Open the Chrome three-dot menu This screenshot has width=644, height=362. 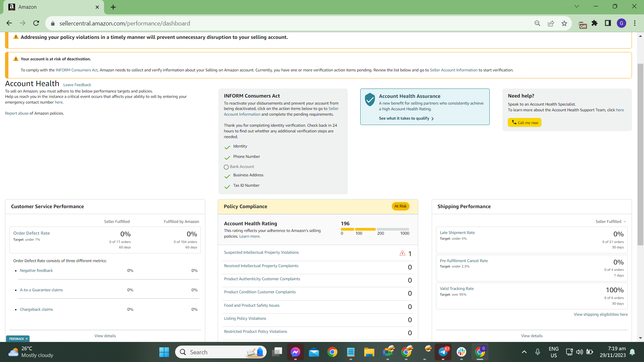coord(635,23)
